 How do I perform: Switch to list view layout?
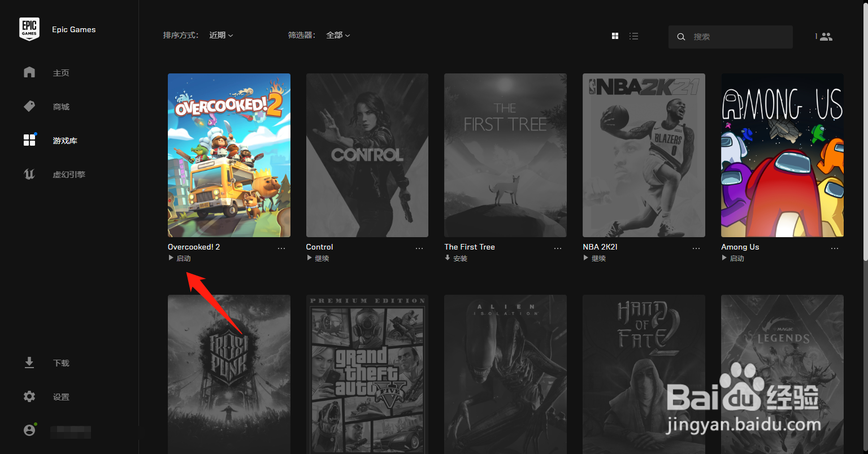[x=634, y=36]
